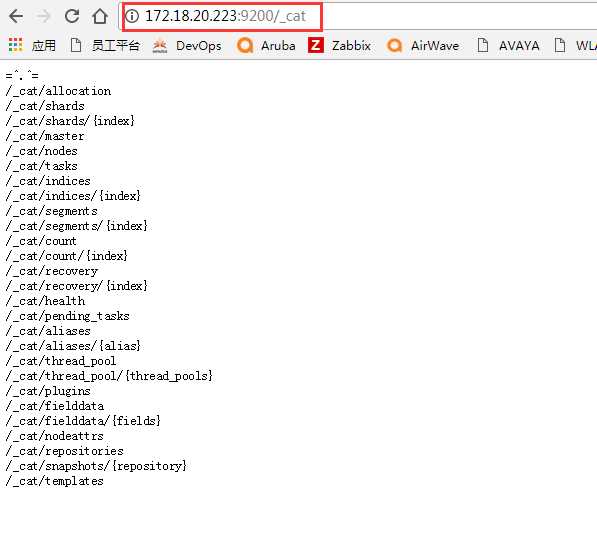The width and height of the screenshot is (597, 539).
Task: Click the /_cat/count/{index} line
Action: pos(67,256)
